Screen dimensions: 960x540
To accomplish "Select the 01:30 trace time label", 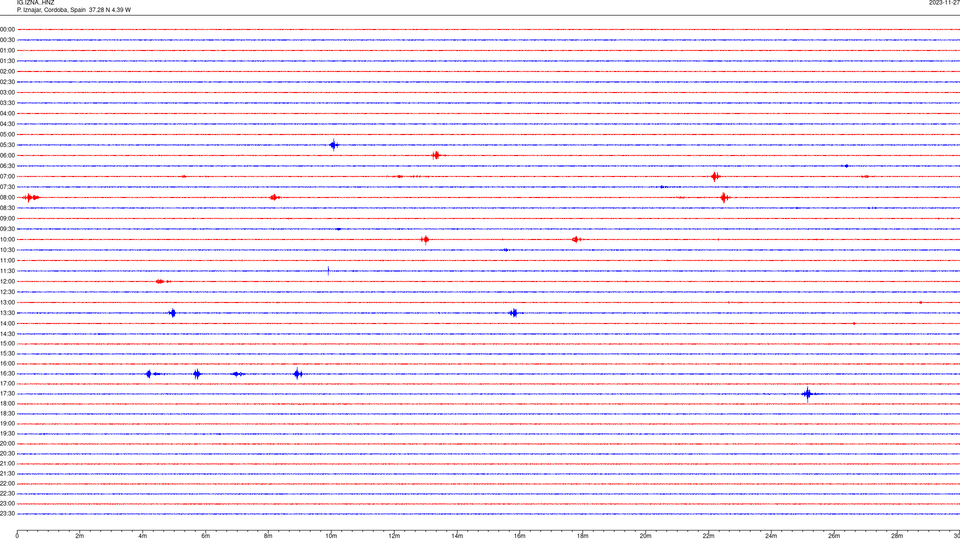I will coord(7,61).
